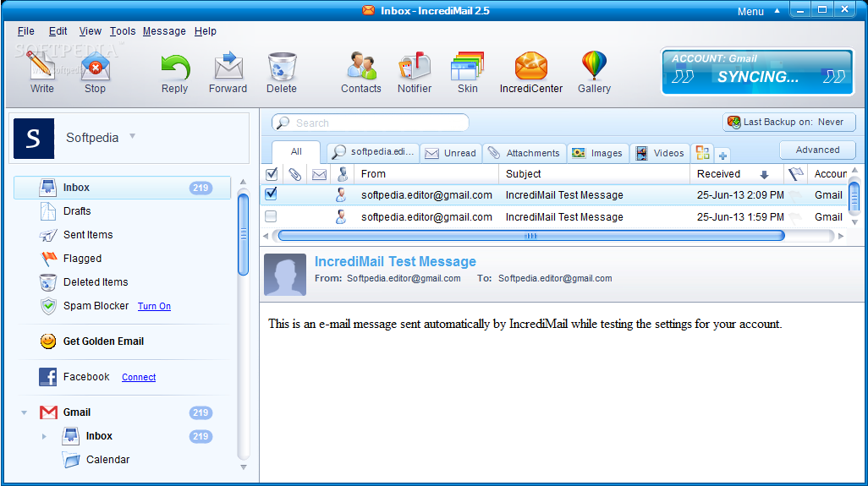Click the sender photo in the preview

285,274
